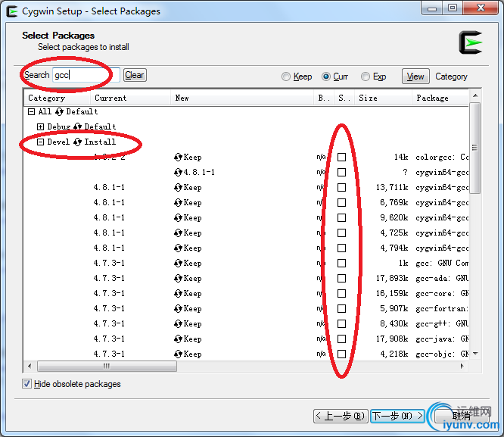Image resolution: width=504 pixels, height=437 pixels.
Task: Go back with 上一步(B) button
Action: click(341, 416)
